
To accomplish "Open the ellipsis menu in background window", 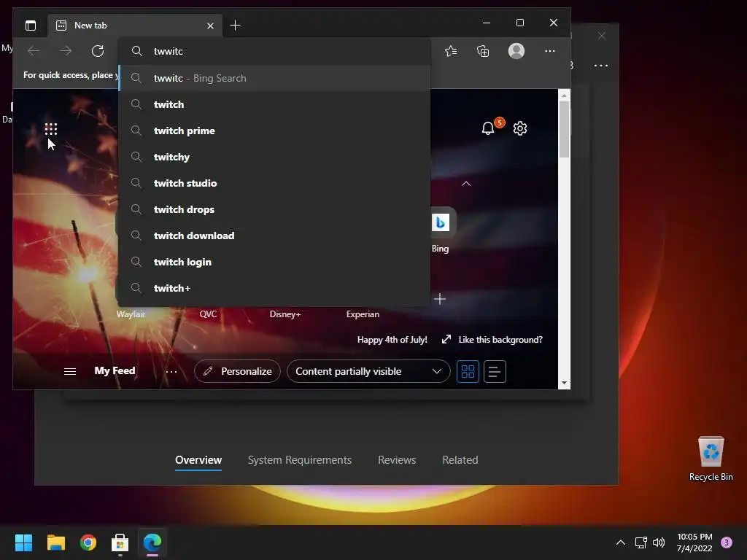I will (601, 65).
